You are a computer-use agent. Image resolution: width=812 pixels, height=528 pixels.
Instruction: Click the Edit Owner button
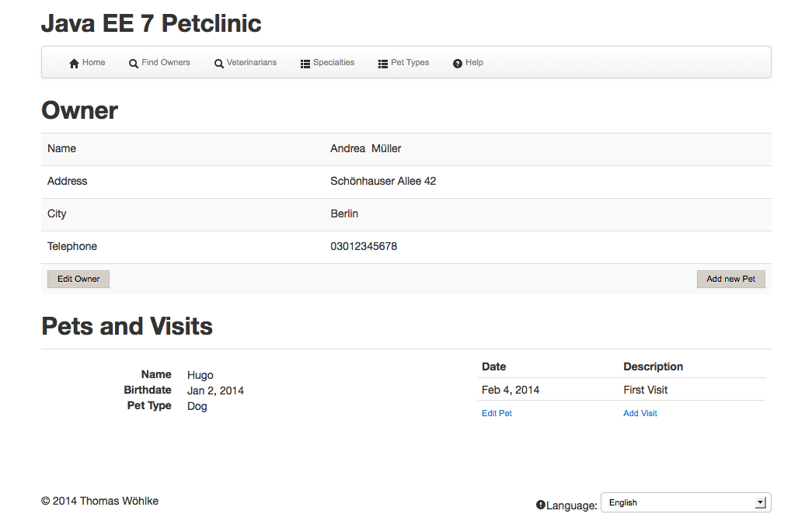pyautogui.click(x=78, y=279)
